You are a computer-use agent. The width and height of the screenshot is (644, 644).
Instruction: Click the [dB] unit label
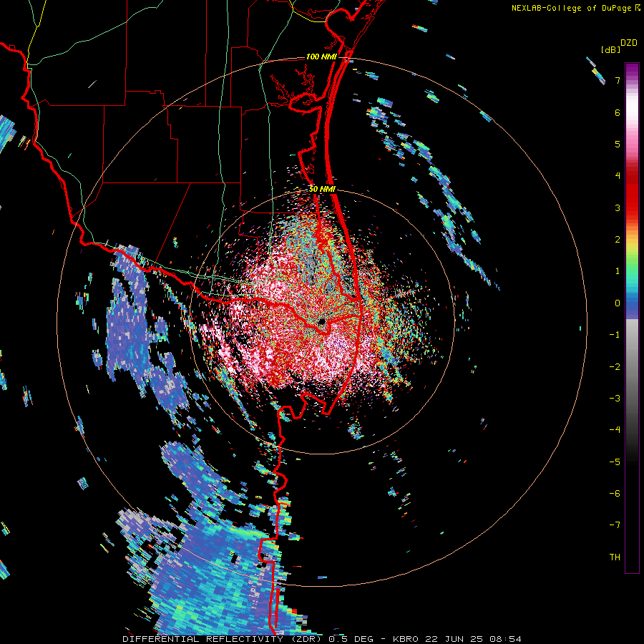coord(611,49)
